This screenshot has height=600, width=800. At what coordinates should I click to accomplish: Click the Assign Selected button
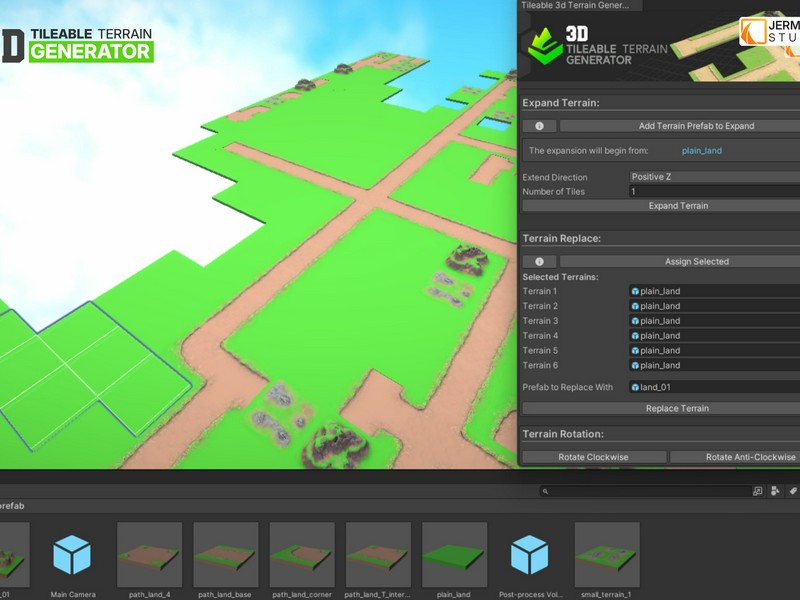click(x=680, y=262)
